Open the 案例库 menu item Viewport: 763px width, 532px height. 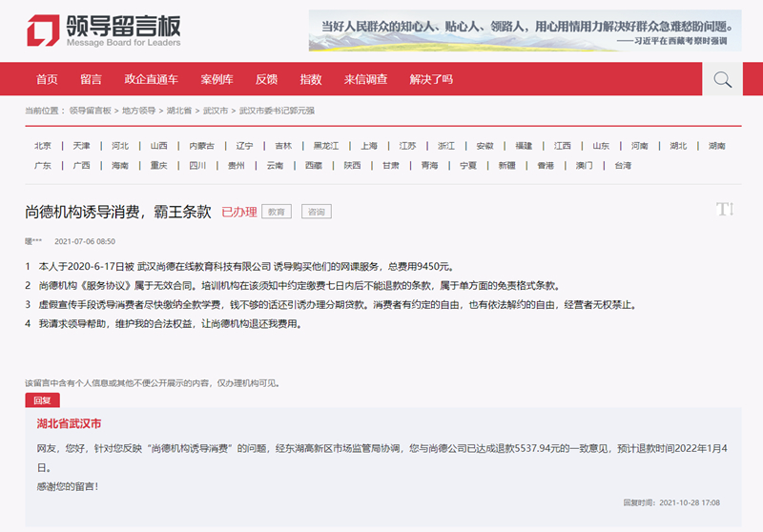(x=217, y=79)
